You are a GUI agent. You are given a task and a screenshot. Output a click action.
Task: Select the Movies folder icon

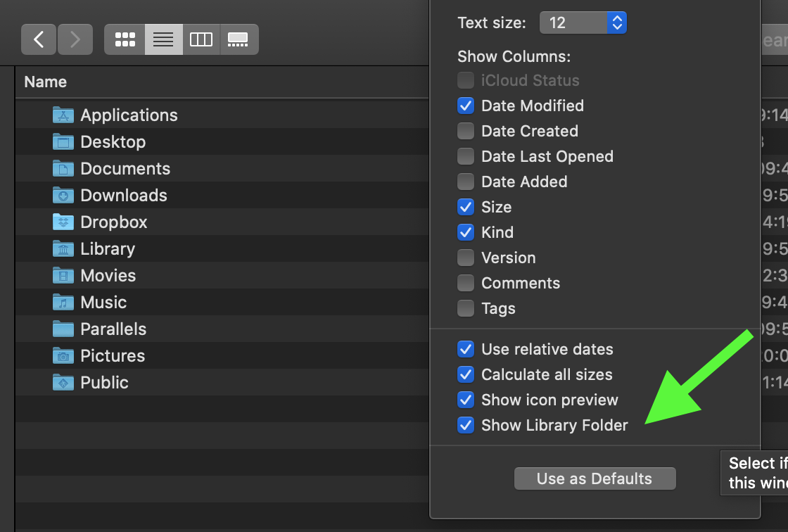pyautogui.click(x=63, y=276)
